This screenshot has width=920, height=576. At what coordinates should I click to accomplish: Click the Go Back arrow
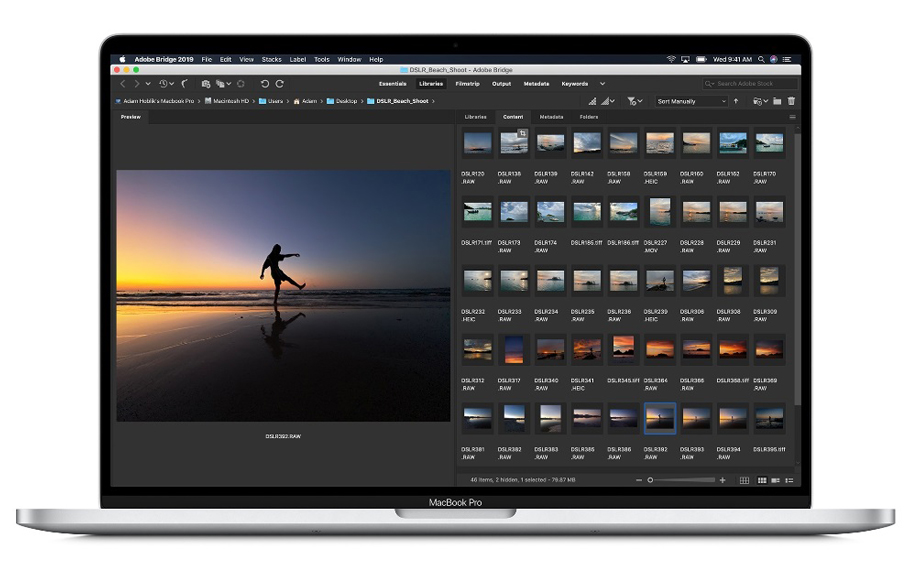(122, 84)
